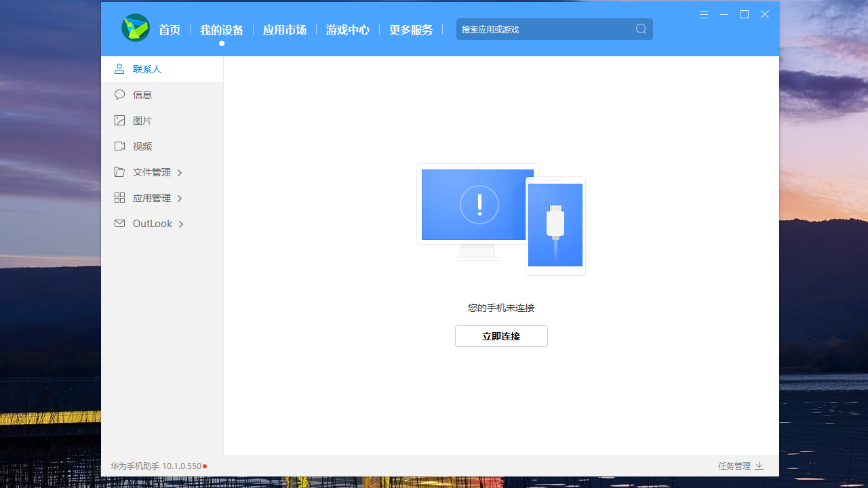Screen dimensions: 868x488
Task: Select the Contacts (联系人) sidebar icon
Action: pos(119,68)
